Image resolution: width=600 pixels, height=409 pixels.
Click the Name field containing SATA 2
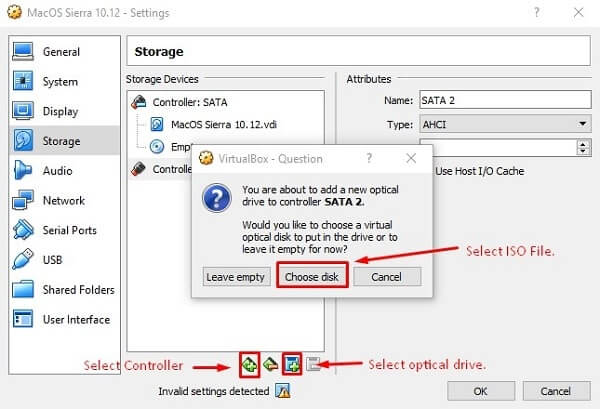point(505,100)
